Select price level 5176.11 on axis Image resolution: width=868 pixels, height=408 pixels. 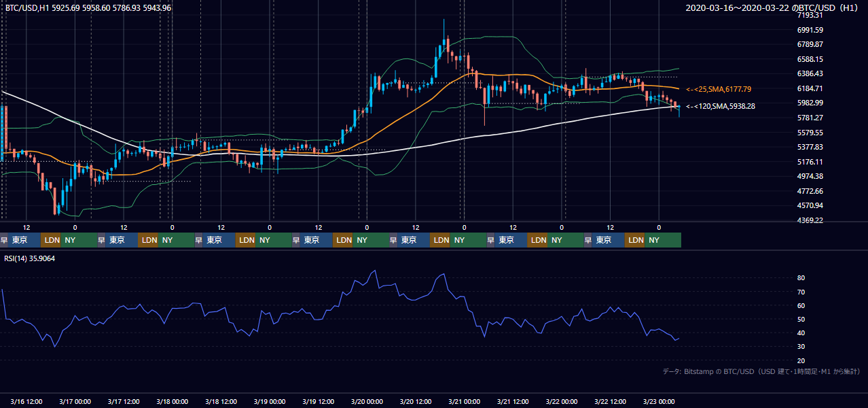(810, 162)
